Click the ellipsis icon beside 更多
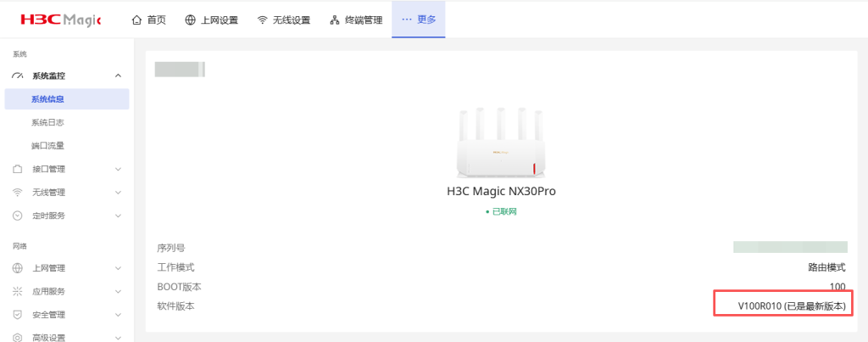This screenshot has height=342, width=868. [x=407, y=20]
